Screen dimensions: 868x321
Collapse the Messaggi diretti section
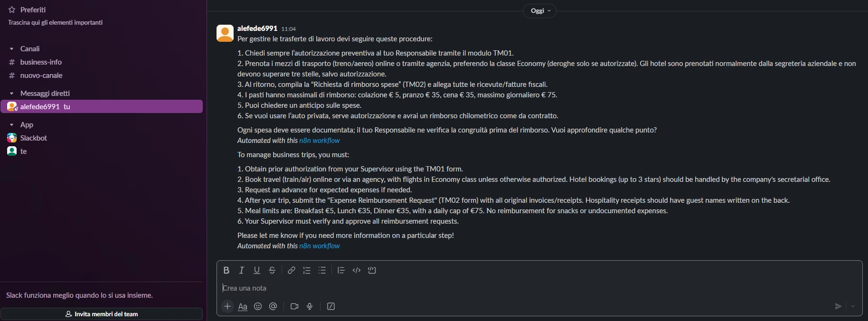click(x=12, y=94)
